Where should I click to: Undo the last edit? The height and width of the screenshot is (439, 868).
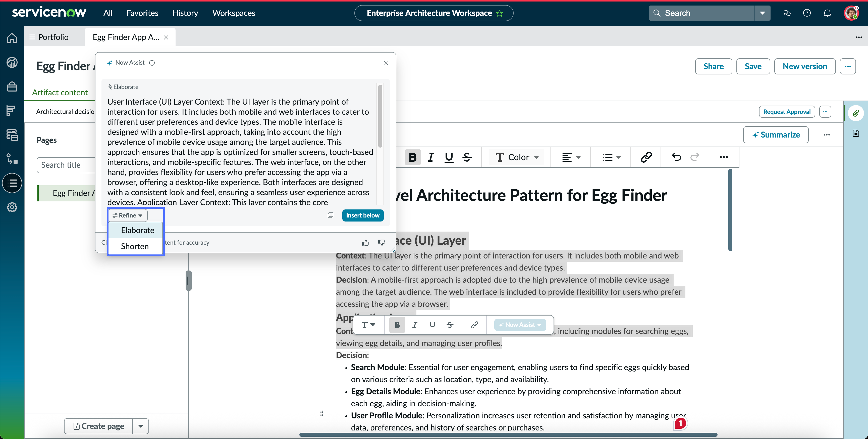point(676,157)
